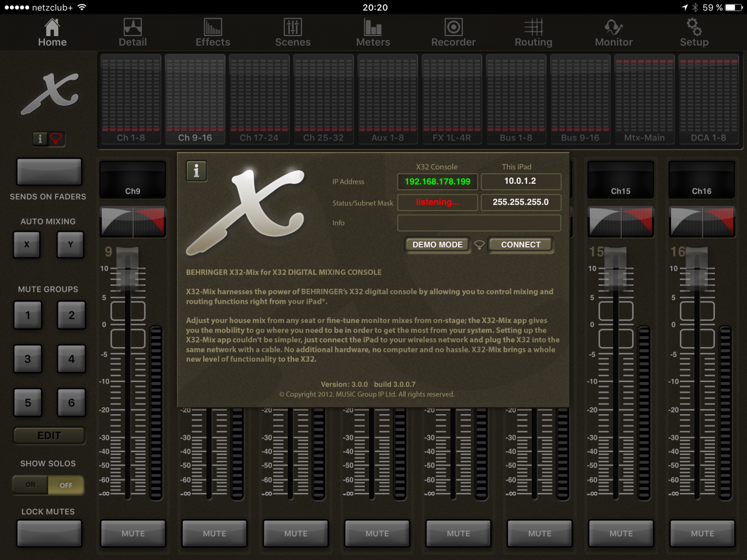This screenshot has width=747, height=560.
Task: Click the location arrow in status bar
Action: coord(685,8)
